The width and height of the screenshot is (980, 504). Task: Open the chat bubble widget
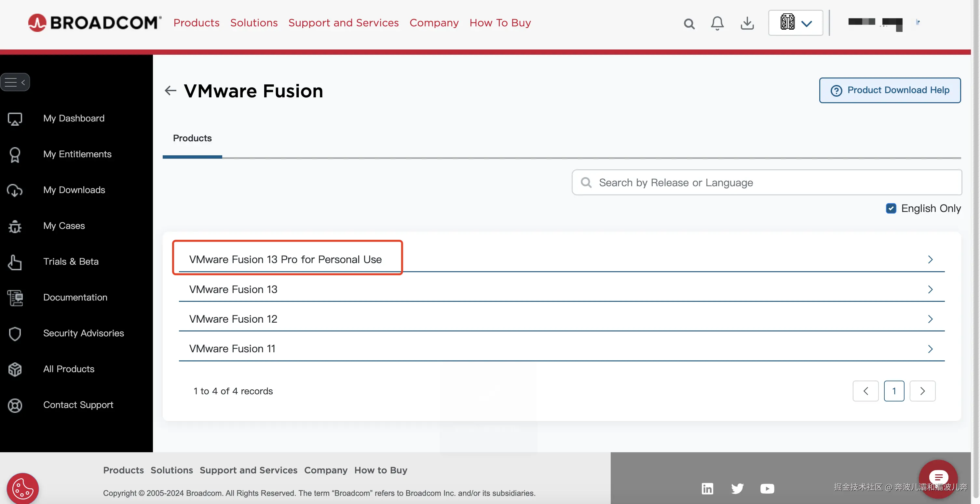coord(938,477)
